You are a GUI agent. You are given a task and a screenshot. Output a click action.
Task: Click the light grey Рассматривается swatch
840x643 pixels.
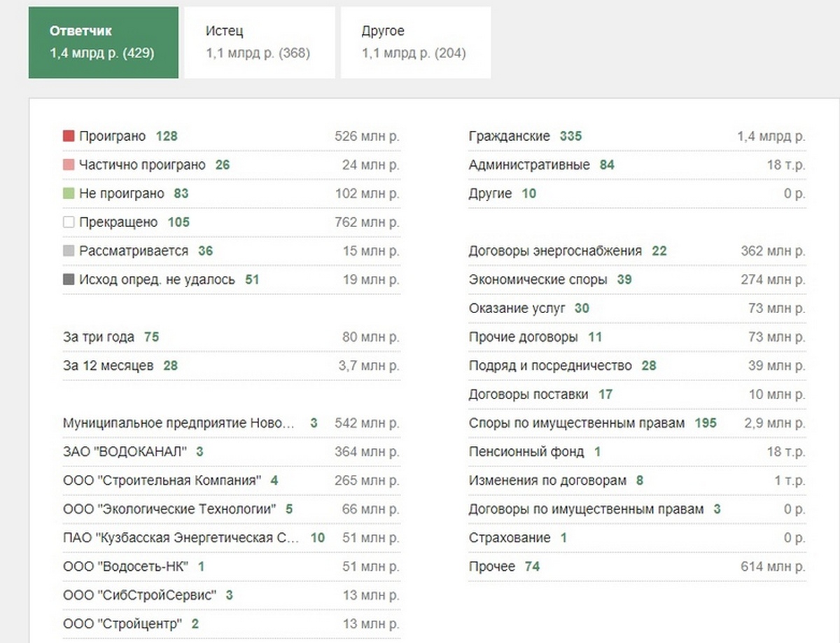pos(69,251)
